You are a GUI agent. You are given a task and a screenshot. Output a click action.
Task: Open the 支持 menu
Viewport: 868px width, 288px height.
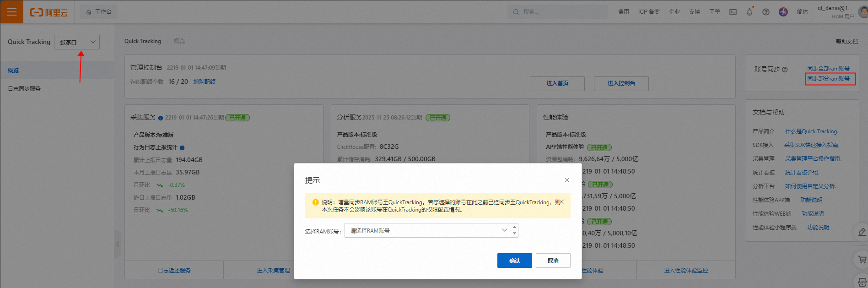[x=695, y=12]
